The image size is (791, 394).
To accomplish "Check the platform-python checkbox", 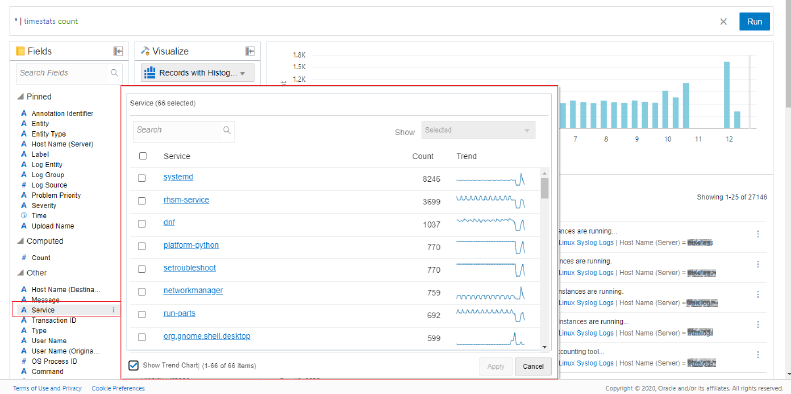I will click(142, 246).
